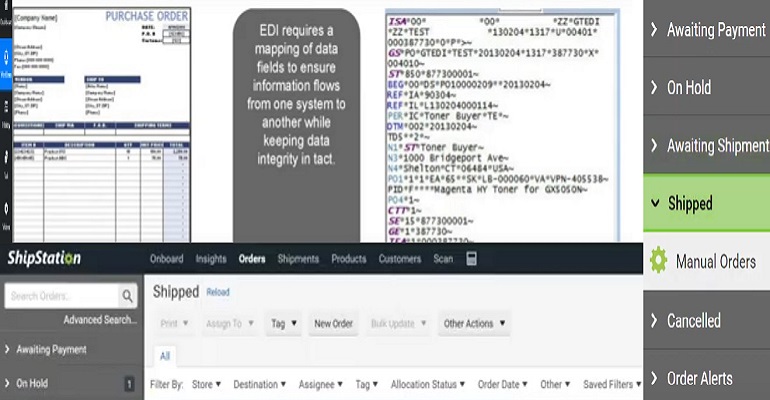
Task: Click the EDI code sample window
Action: click(x=502, y=126)
